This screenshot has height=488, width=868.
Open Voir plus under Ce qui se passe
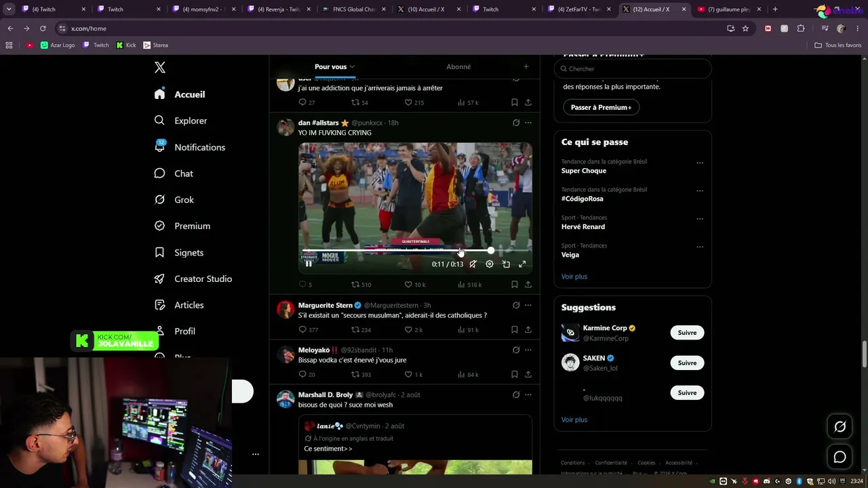click(574, 277)
